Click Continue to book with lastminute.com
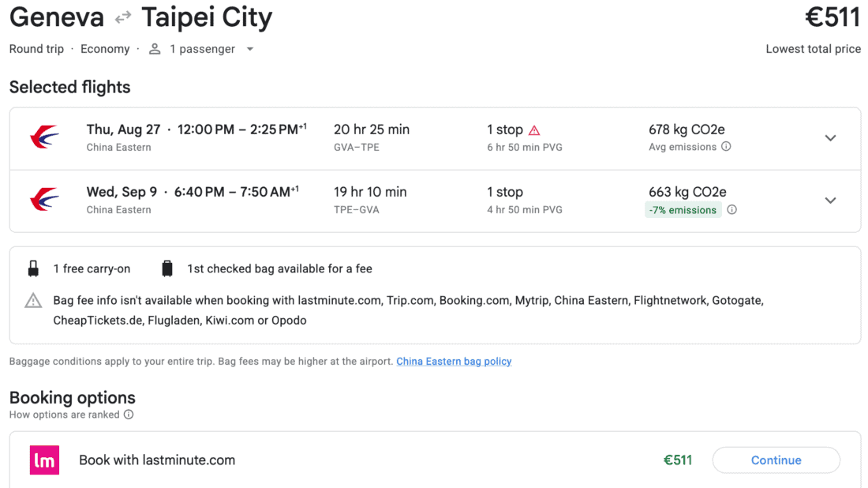 click(x=776, y=460)
